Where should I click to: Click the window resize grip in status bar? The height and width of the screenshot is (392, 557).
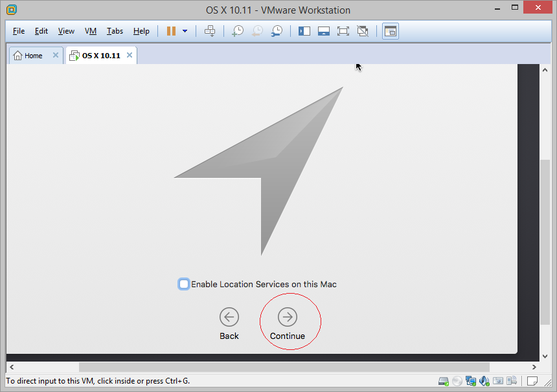tap(548, 382)
